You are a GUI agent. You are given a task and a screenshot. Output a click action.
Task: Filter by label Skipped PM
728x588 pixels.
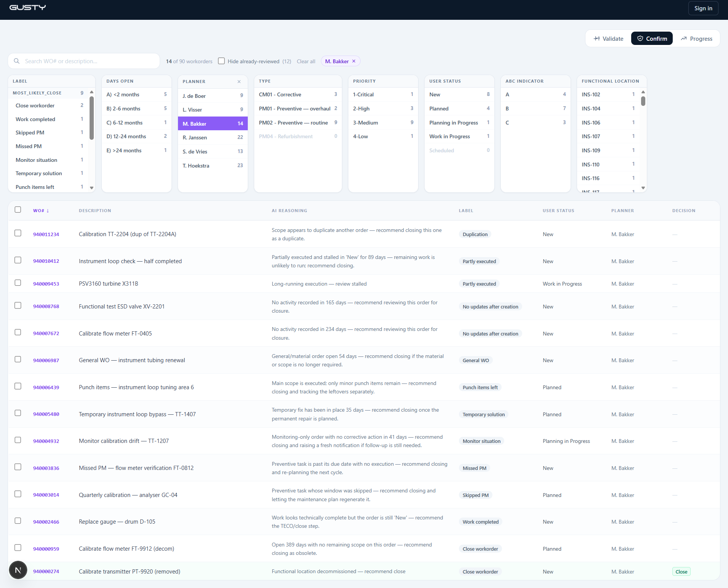click(x=48, y=133)
